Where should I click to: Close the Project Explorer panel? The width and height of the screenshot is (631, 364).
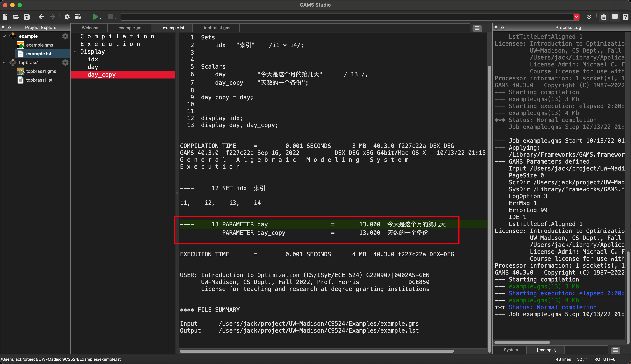pyautogui.click(x=3, y=27)
